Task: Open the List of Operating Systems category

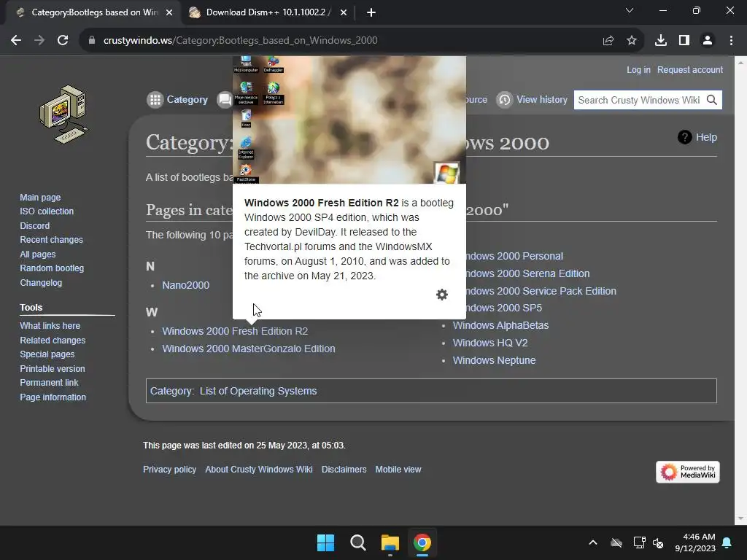Action: point(258,391)
